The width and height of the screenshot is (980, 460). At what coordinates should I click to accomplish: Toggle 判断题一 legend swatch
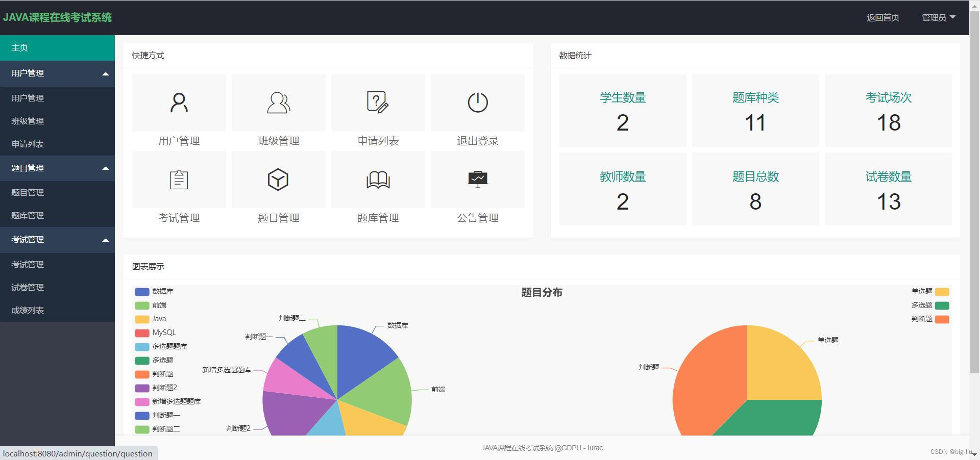(142, 416)
